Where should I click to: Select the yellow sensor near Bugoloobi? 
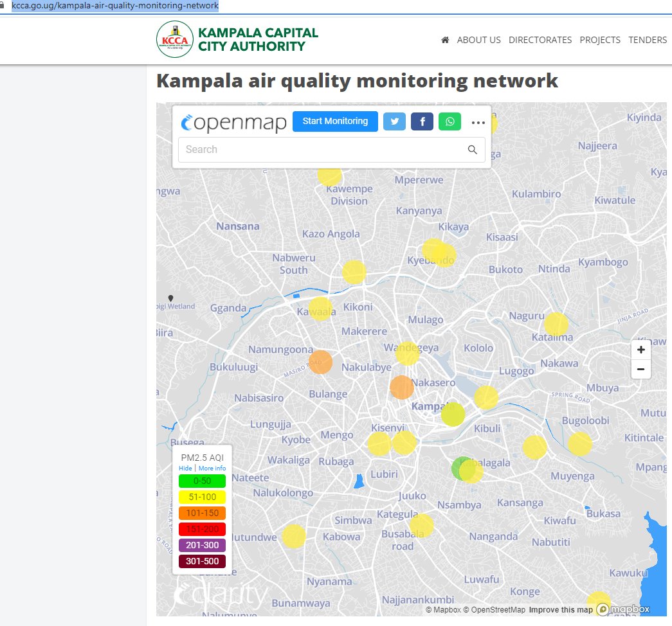click(x=580, y=443)
